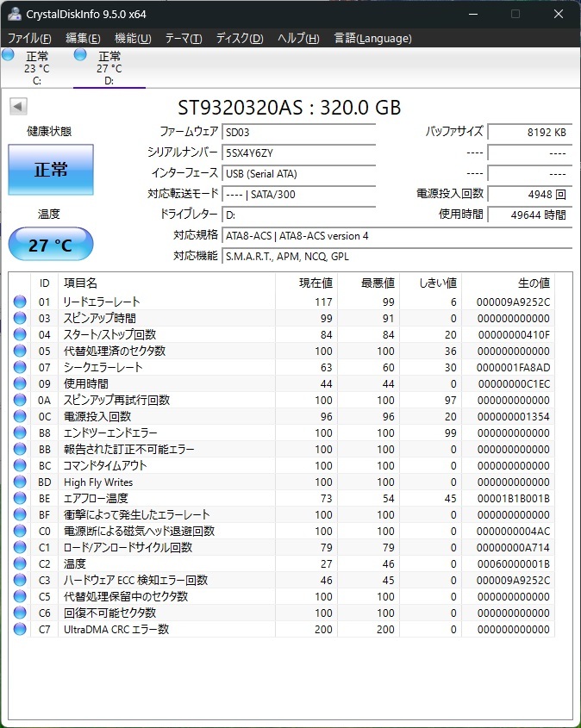Click the 27 °C temperature button
Viewport: 581px width, 728px height.
[x=51, y=244]
